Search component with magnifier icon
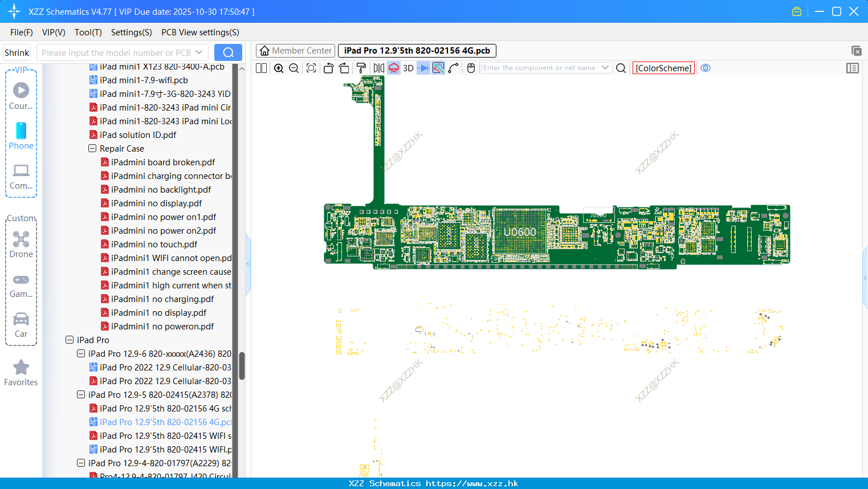This screenshot has height=489, width=868. pos(621,68)
